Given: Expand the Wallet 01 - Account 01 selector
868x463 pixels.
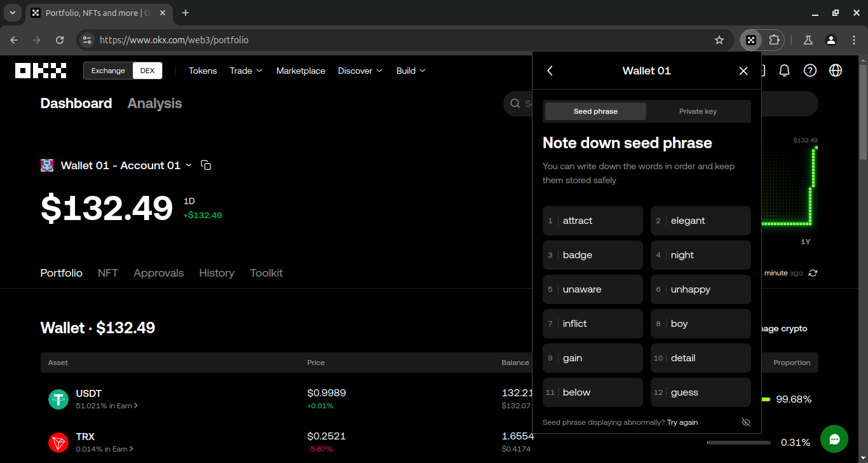Looking at the screenshot, I should click(x=126, y=165).
